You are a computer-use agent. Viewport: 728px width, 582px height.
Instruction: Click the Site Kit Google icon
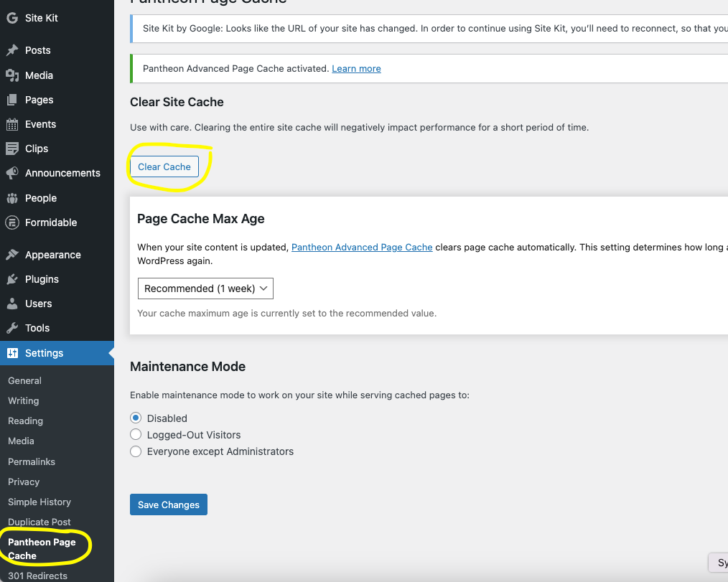pyautogui.click(x=12, y=18)
